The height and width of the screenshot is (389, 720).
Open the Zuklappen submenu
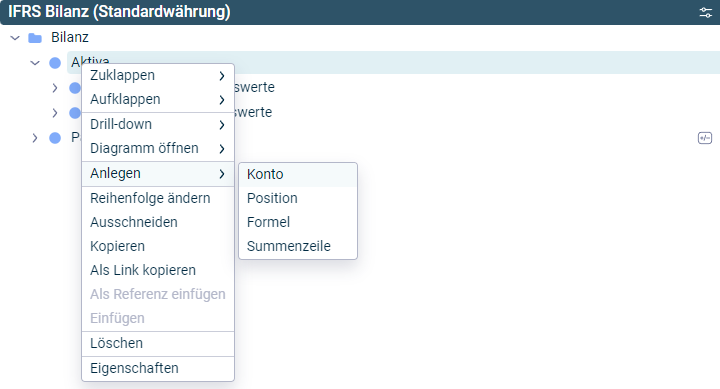click(158, 75)
